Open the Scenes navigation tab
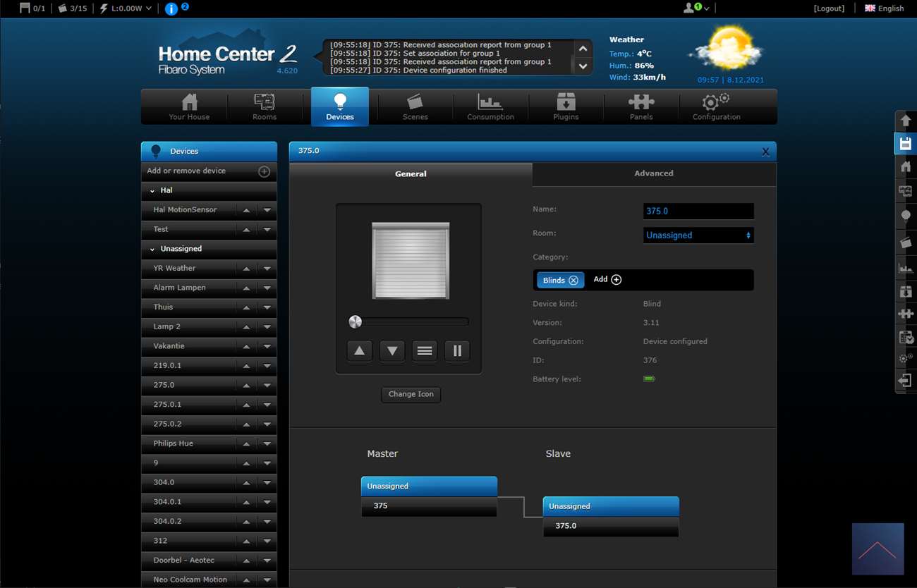Viewport: 917px width, 588px height. (x=415, y=107)
